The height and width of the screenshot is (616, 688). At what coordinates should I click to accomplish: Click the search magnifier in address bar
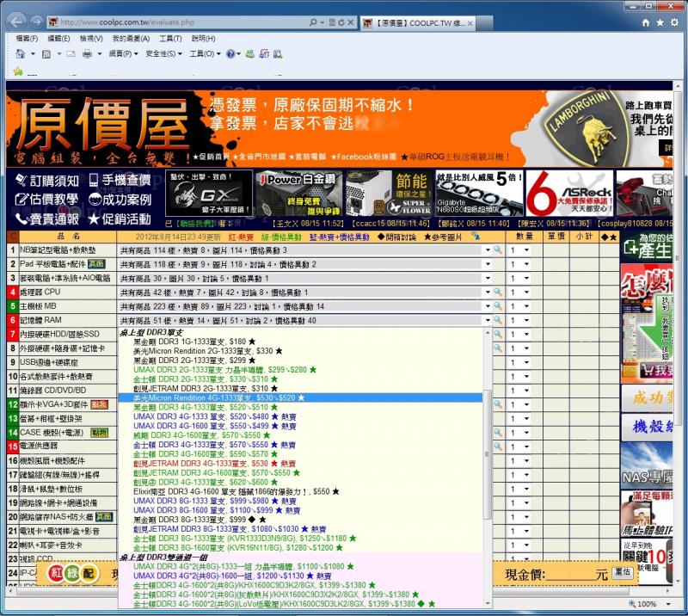click(313, 22)
